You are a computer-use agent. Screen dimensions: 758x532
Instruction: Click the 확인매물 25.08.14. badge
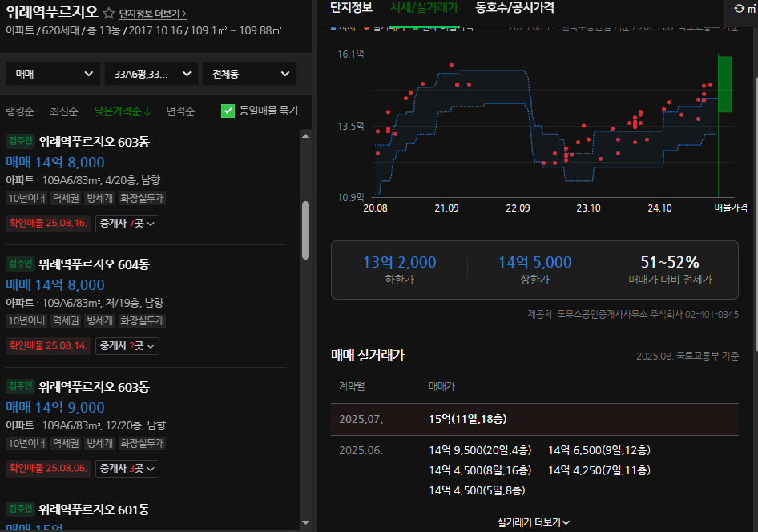coord(48,346)
